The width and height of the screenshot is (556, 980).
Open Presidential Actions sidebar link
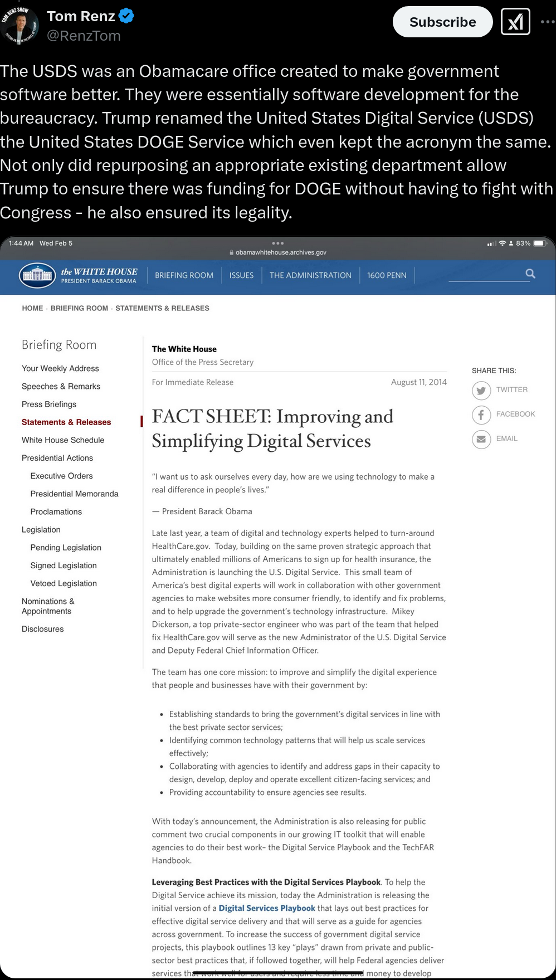click(57, 457)
